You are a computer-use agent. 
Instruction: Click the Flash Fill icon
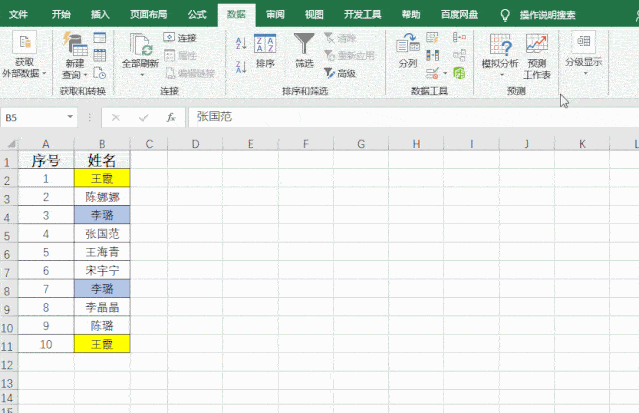pos(432,38)
